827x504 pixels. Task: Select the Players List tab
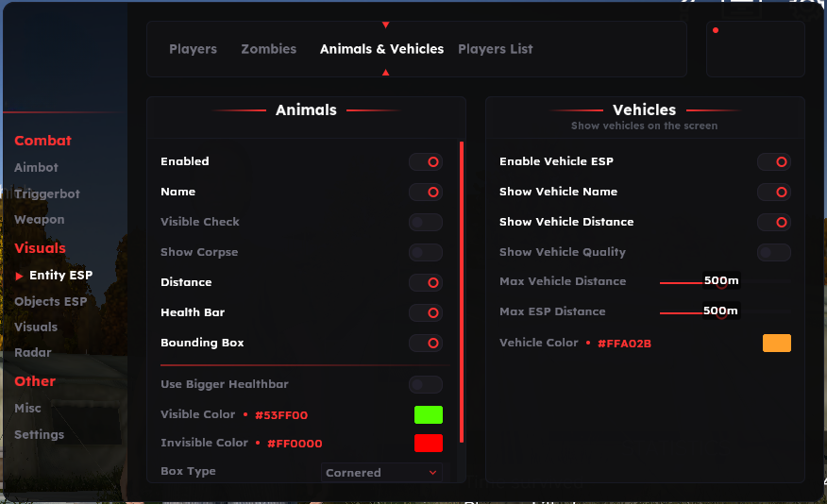coord(495,49)
